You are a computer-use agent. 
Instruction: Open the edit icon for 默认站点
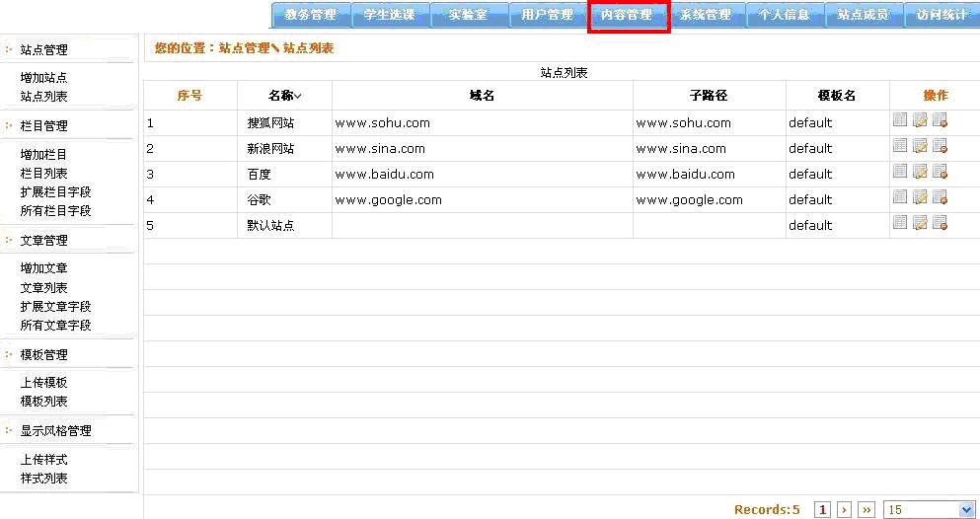coord(920,223)
